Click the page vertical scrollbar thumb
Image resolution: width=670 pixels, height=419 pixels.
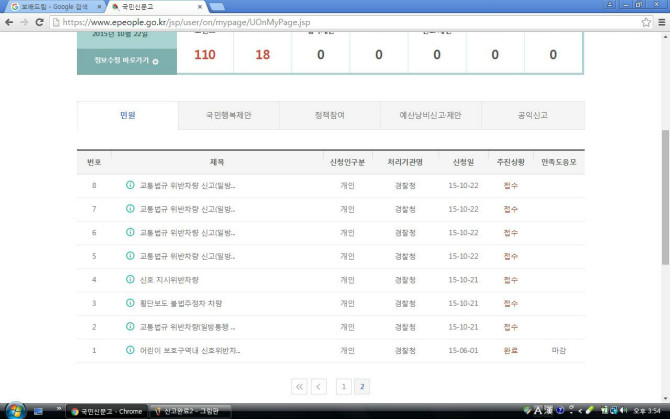(665, 197)
